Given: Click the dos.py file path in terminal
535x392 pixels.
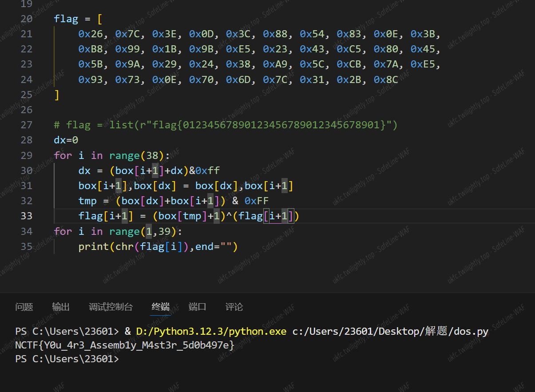Looking at the screenshot, I should (390, 332).
